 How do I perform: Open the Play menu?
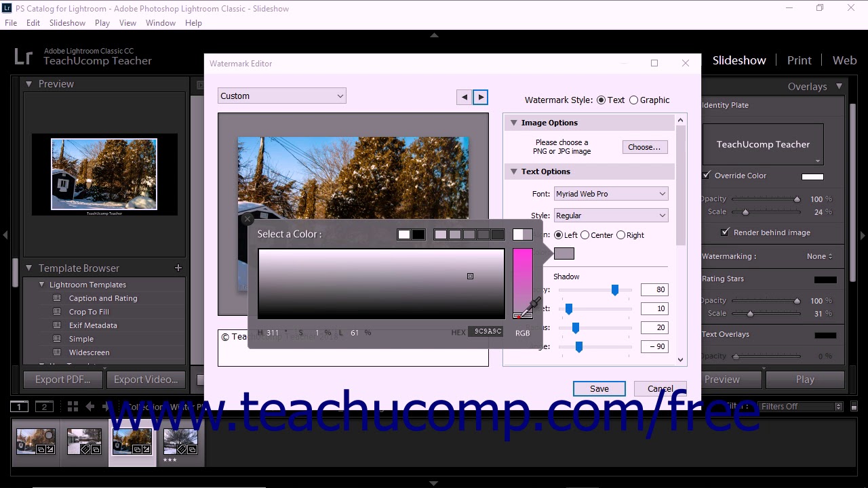[x=102, y=23]
